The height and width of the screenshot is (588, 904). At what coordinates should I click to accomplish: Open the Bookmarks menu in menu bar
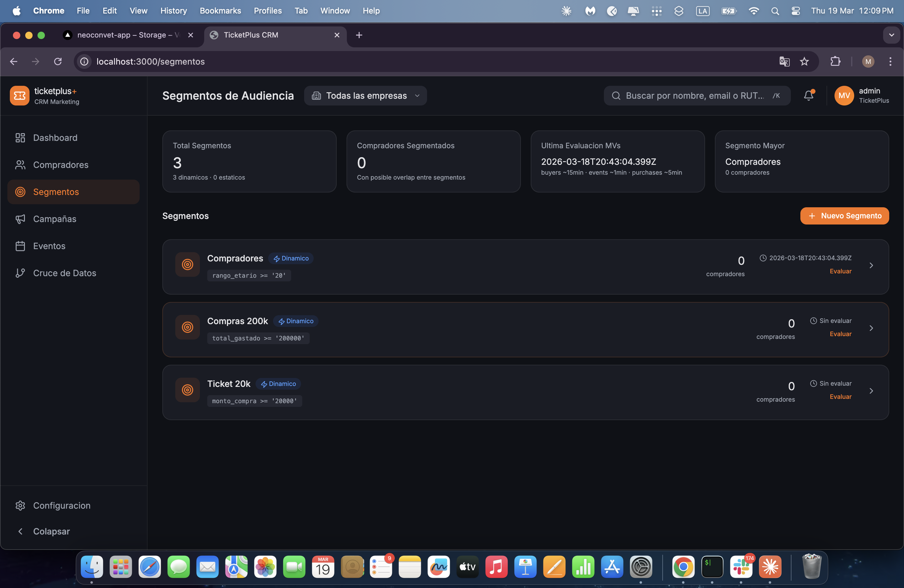coord(220,11)
